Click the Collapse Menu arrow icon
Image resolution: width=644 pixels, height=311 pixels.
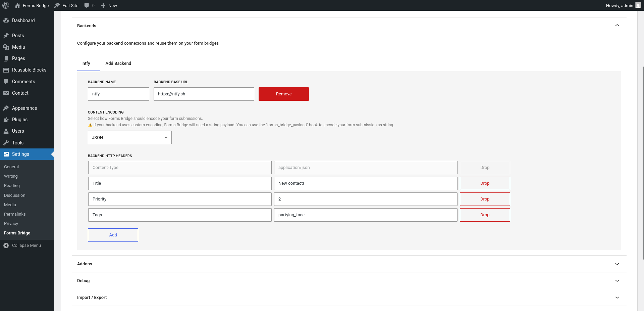[6, 246]
